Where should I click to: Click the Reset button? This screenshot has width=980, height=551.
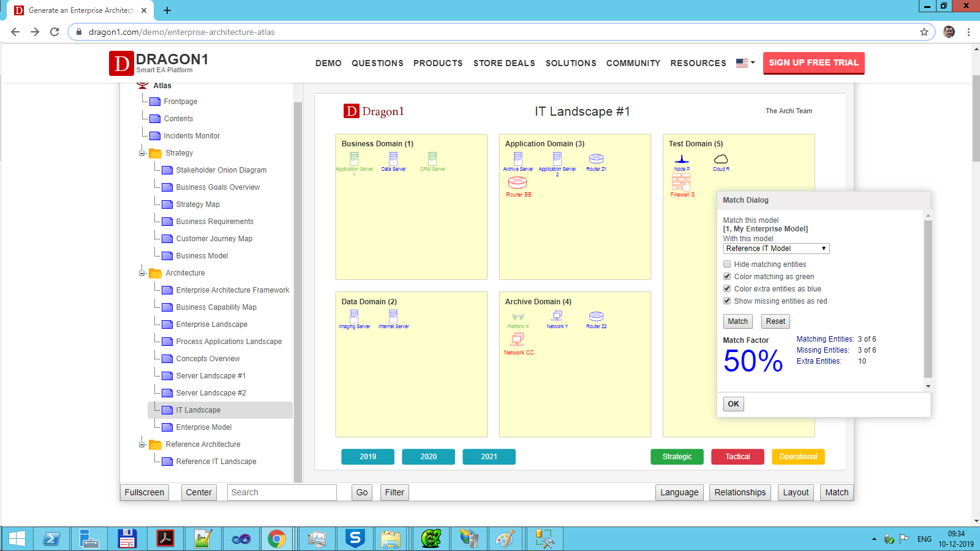point(775,321)
